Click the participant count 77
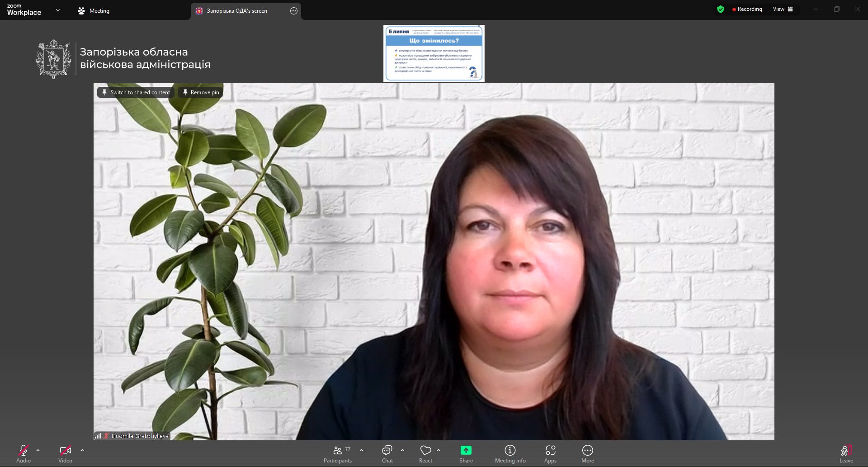 coord(348,449)
